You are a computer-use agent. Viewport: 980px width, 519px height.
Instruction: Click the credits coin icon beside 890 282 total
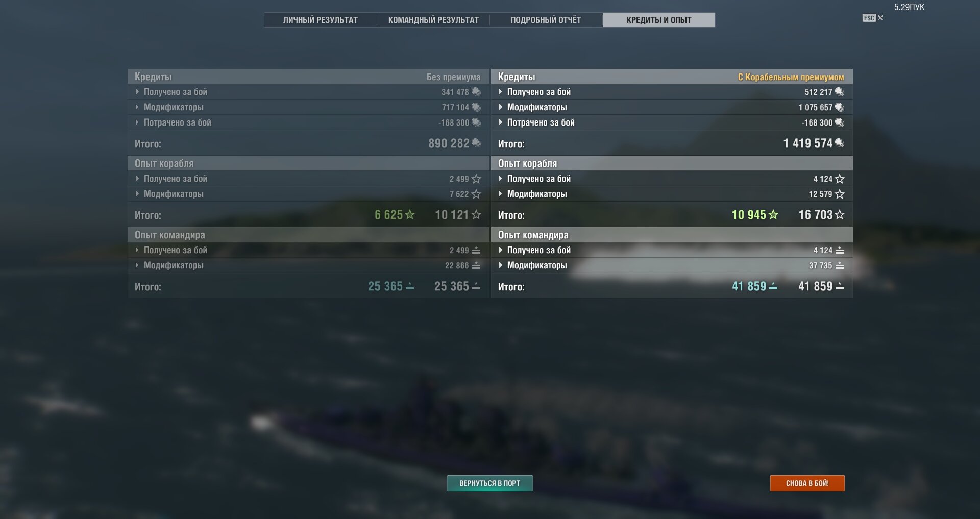point(476,143)
